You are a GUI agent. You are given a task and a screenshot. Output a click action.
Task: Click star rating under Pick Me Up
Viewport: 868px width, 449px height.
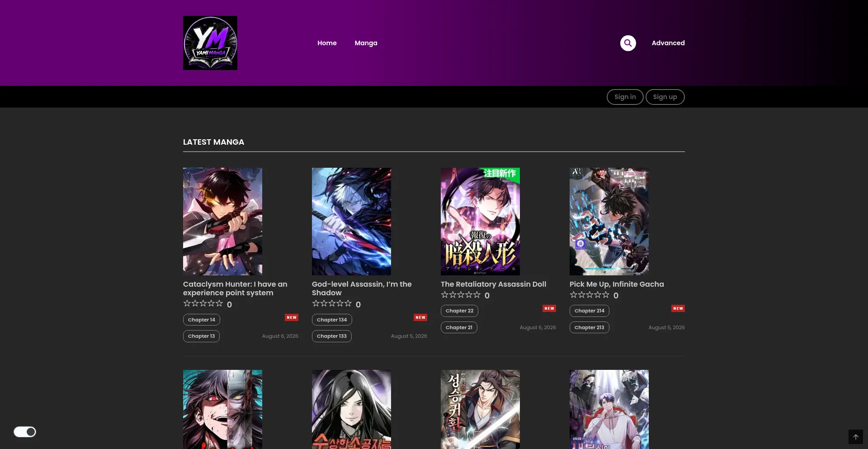coord(590,295)
